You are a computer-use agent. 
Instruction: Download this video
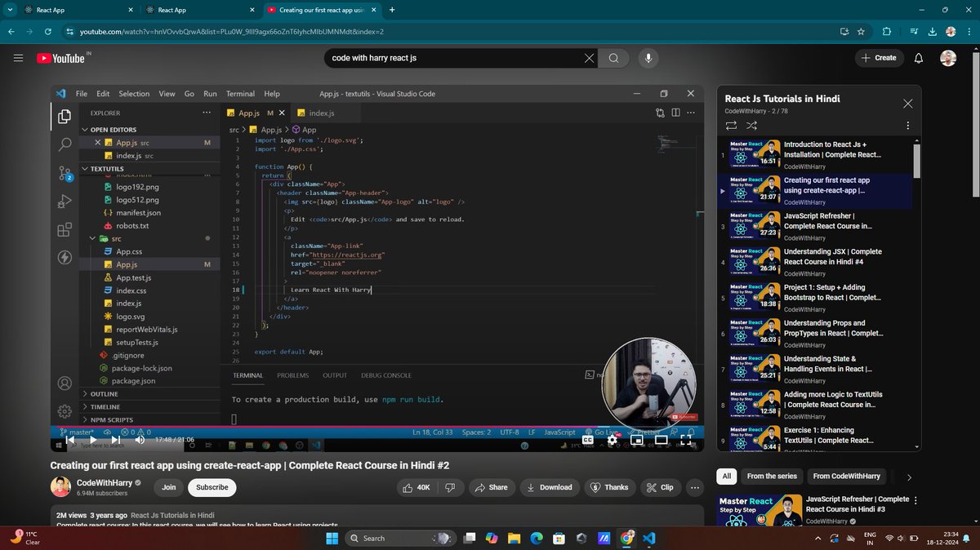[x=549, y=487]
